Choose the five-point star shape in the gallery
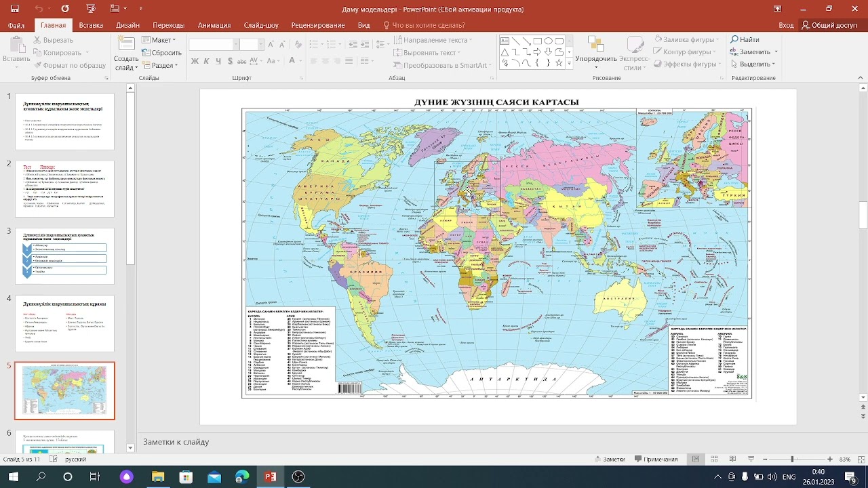Viewport: 868px width, 488px height. (559, 62)
